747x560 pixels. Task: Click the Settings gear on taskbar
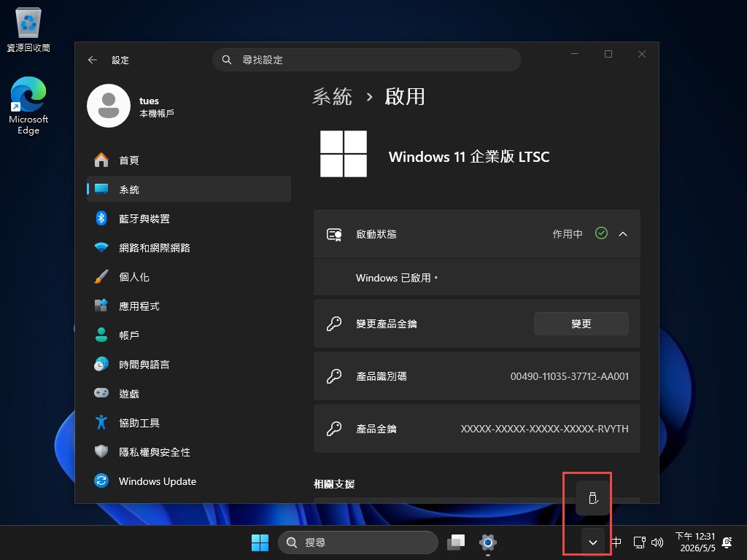(x=488, y=542)
